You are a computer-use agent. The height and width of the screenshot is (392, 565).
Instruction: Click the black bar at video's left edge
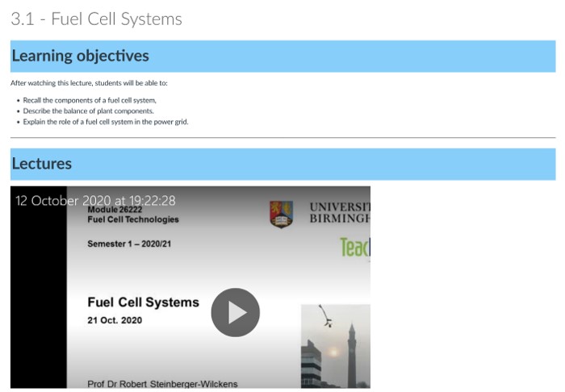(38, 307)
